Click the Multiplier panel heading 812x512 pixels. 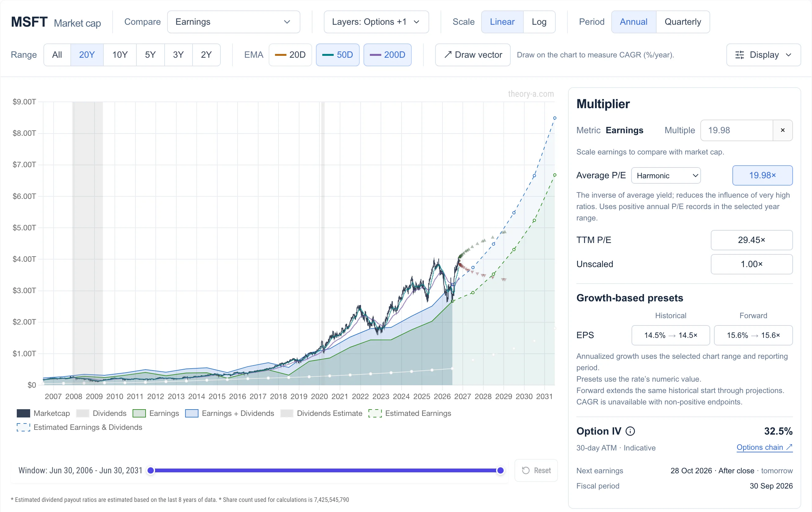603,104
